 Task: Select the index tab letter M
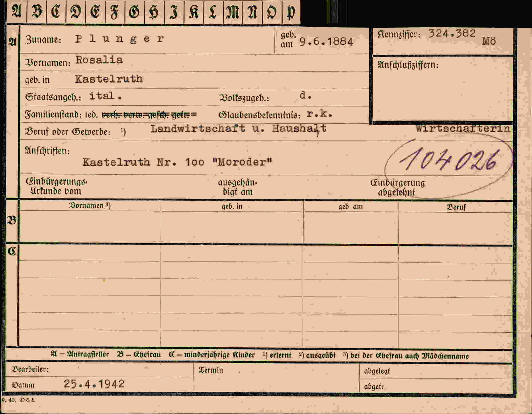point(233,12)
